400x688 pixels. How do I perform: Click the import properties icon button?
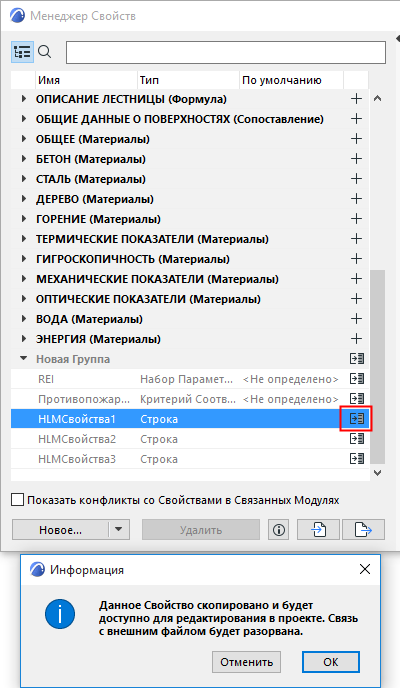point(318,530)
